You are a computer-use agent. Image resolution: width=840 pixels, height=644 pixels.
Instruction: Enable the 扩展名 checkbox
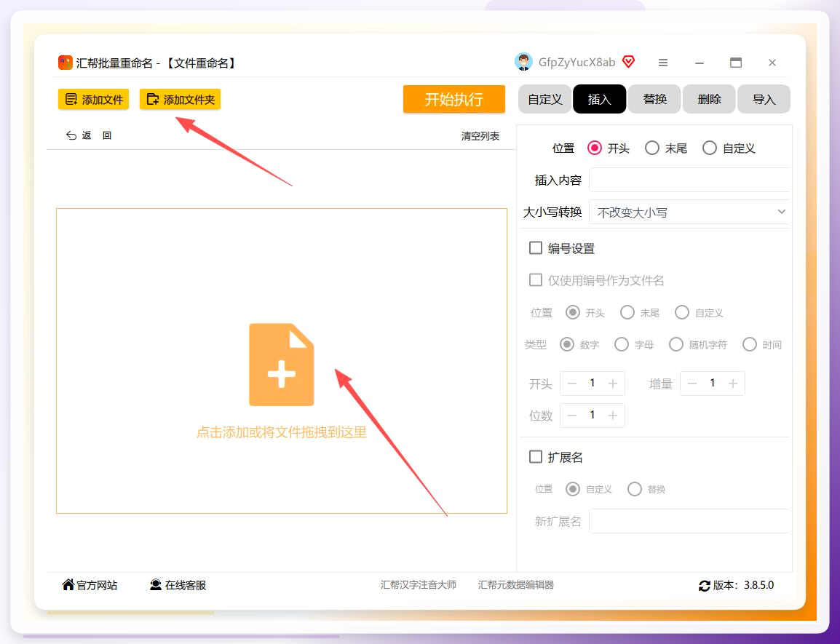tap(536, 457)
